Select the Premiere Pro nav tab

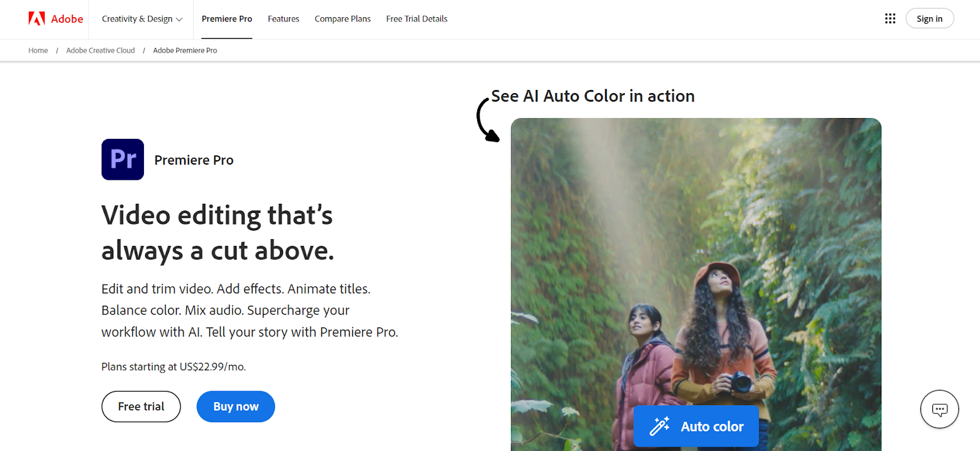tap(227, 19)
